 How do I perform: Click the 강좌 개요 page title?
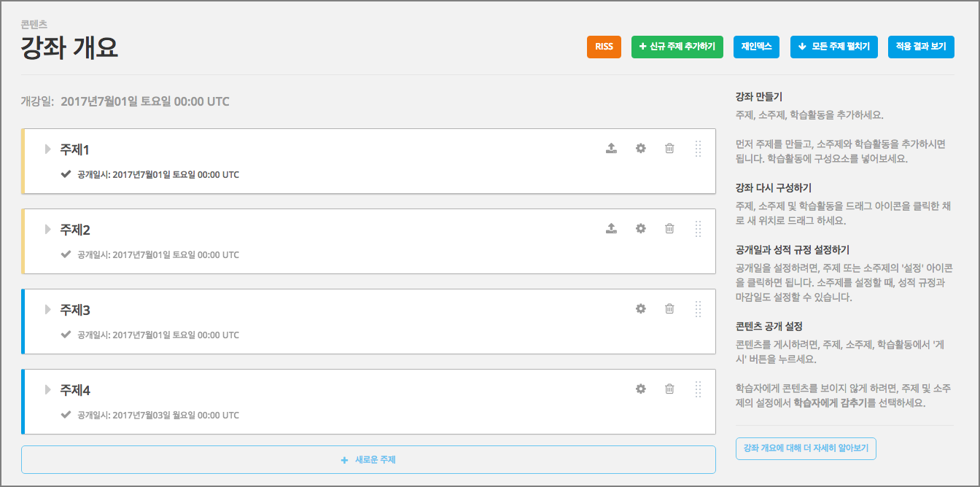tap(69, 48)
